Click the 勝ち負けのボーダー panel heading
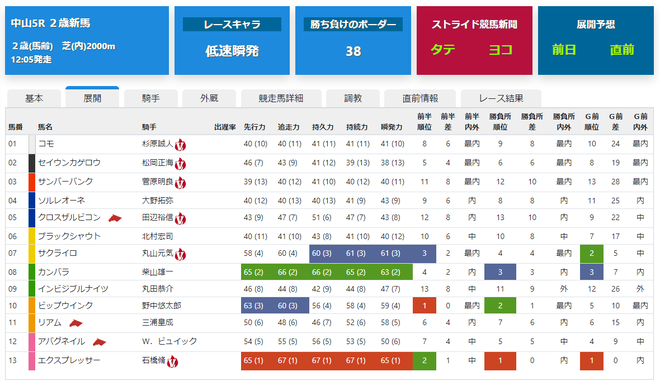The height and width of the screenshot is (386, 660). [x=353, y=24]
